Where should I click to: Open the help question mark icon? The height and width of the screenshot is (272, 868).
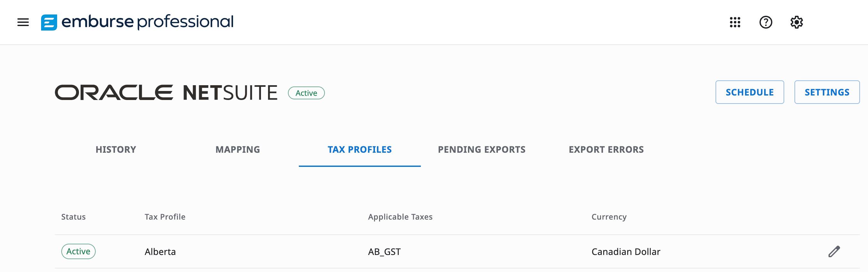tap(766, 22)
